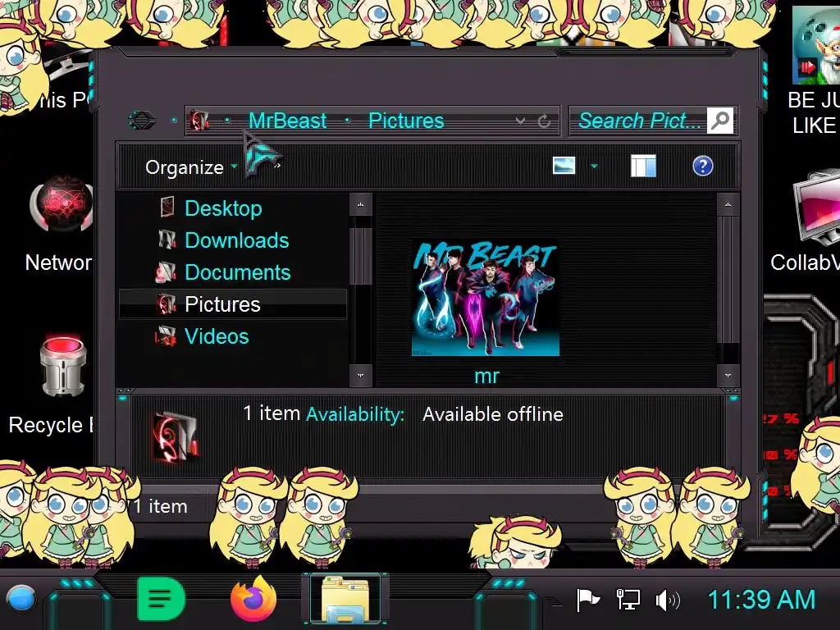Click the Availability label in details pane
The width and height of the screenshot is (840, 630).
[355, 414]
